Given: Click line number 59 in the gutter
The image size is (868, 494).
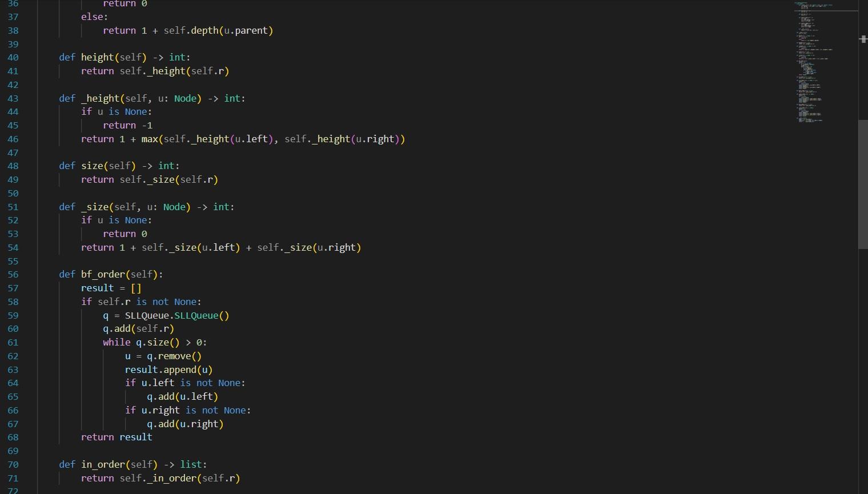Looking at the screenshot, I should tap(13, 316).
